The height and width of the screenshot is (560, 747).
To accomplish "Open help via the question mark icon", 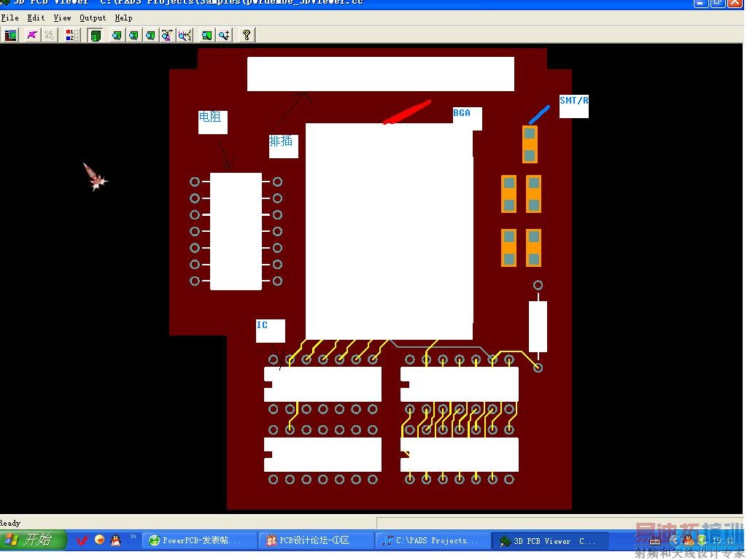I will tap(247, 35).
